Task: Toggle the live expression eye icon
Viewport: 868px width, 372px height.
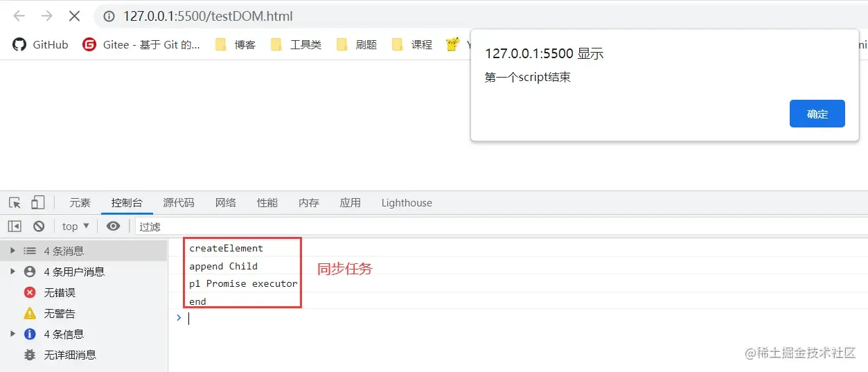Action: click(114, 226)
